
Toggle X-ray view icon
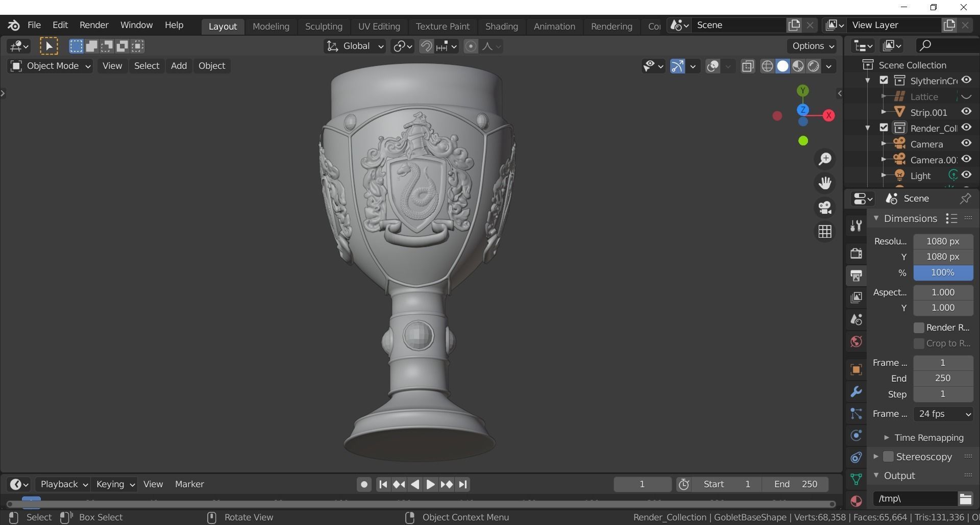click(748, 66)
